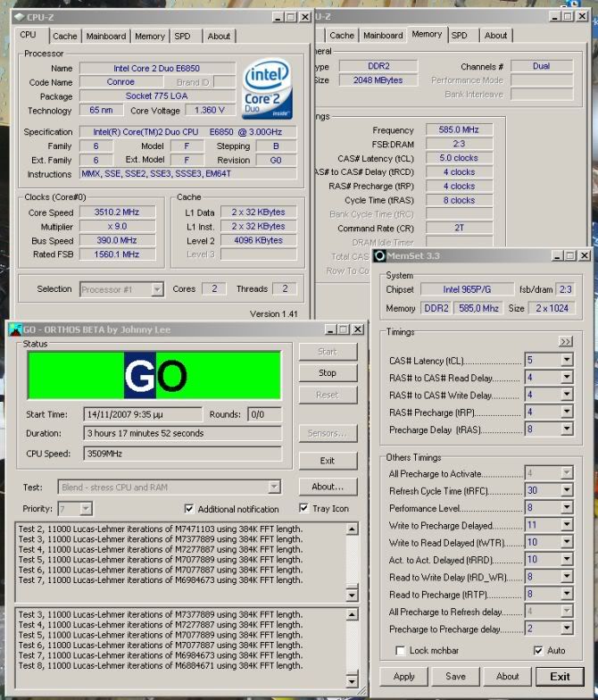Click the Bus Speed value 390.0 MHz
The height and width of the screenshot is (700, 598).
pyautogui.click(x=117, y=240)
